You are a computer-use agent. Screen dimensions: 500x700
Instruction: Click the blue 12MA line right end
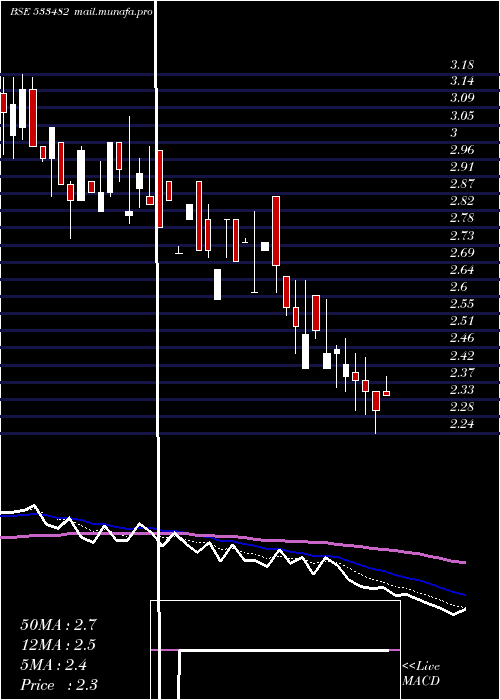[x=464, y=595]
